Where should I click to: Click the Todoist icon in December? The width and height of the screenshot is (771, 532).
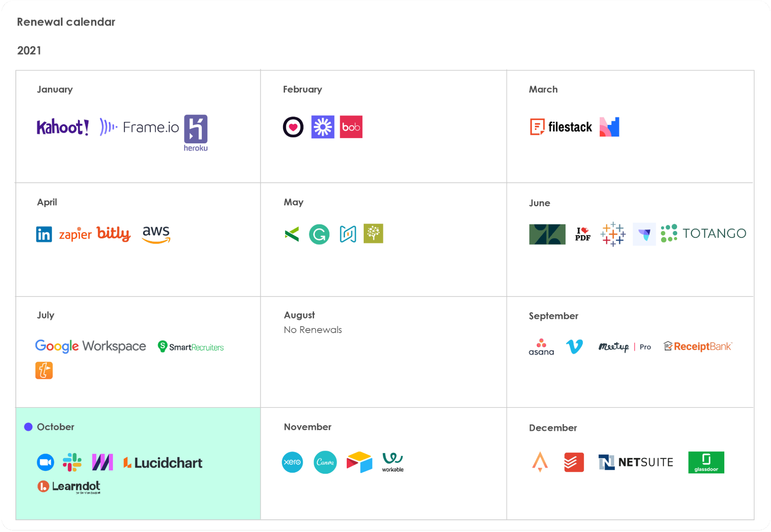coord(574,462)
